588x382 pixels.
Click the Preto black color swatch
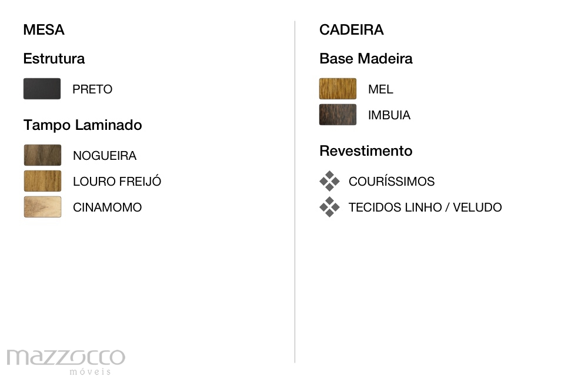42,89
